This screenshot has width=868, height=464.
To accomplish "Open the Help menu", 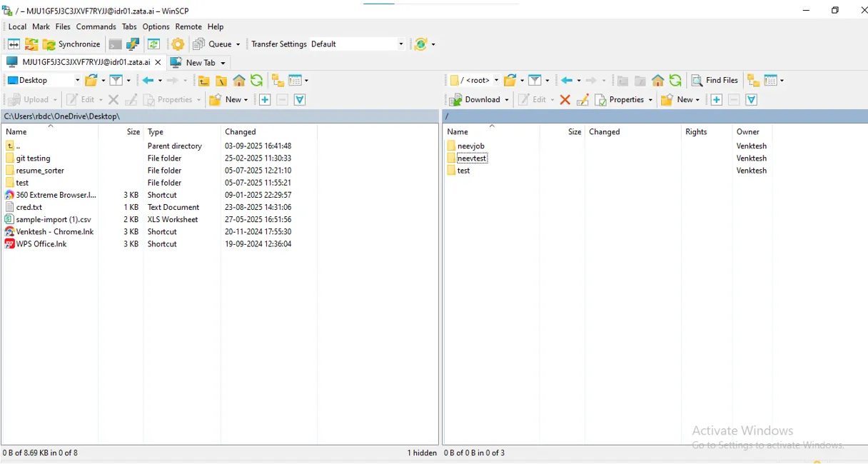I will (x=216, y=26).
